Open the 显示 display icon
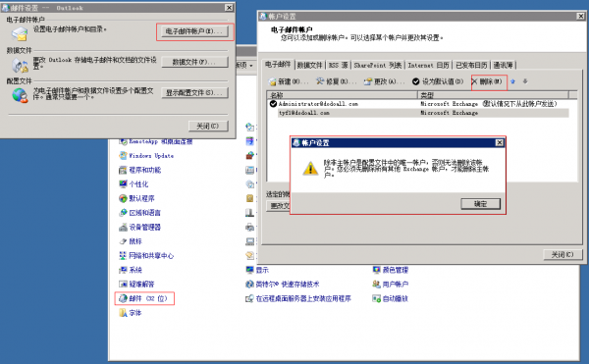The height and width of the screenshot is (364, 589). tap(250, 270)
